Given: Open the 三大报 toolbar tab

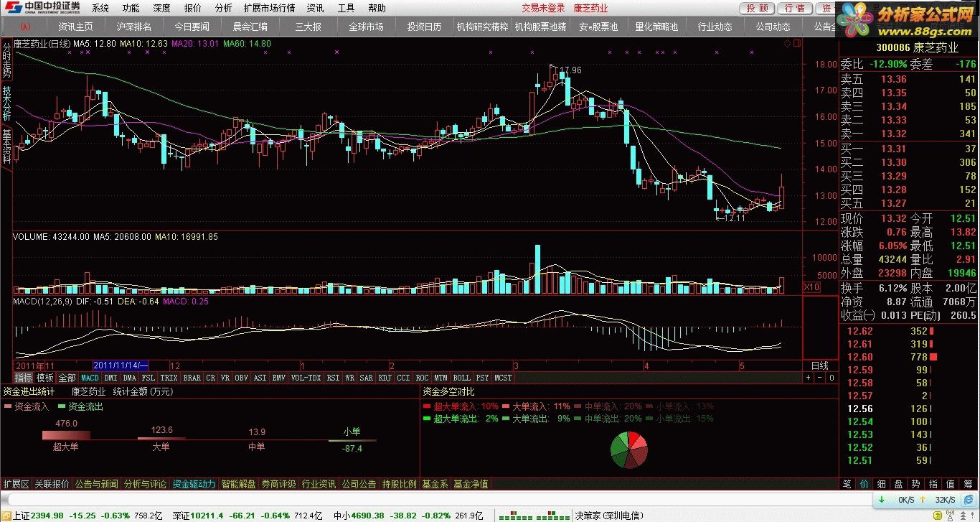Looking at the screenshot, I should (308, 27).
